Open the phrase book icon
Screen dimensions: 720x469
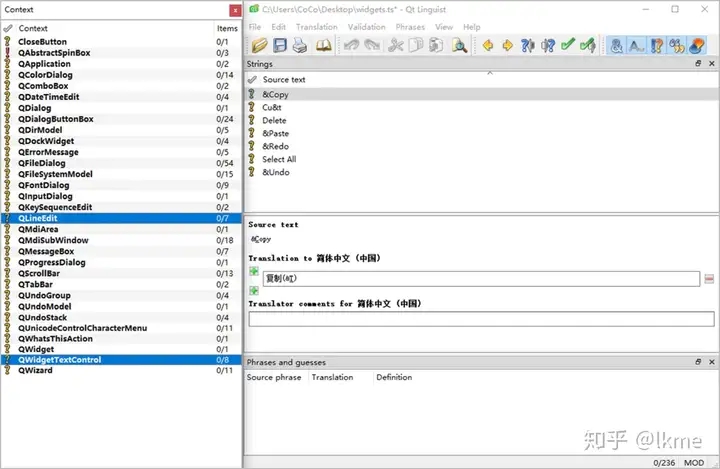pos(323,45)
